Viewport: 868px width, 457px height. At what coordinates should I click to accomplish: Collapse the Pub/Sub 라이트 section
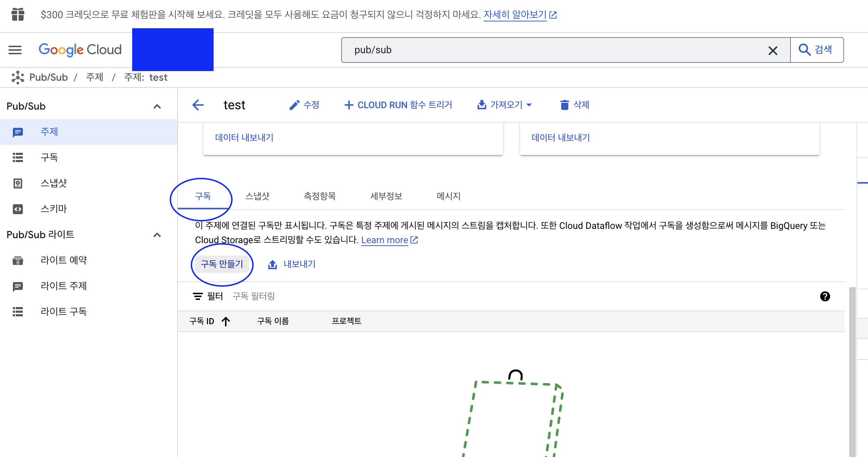tap(157, 235)
